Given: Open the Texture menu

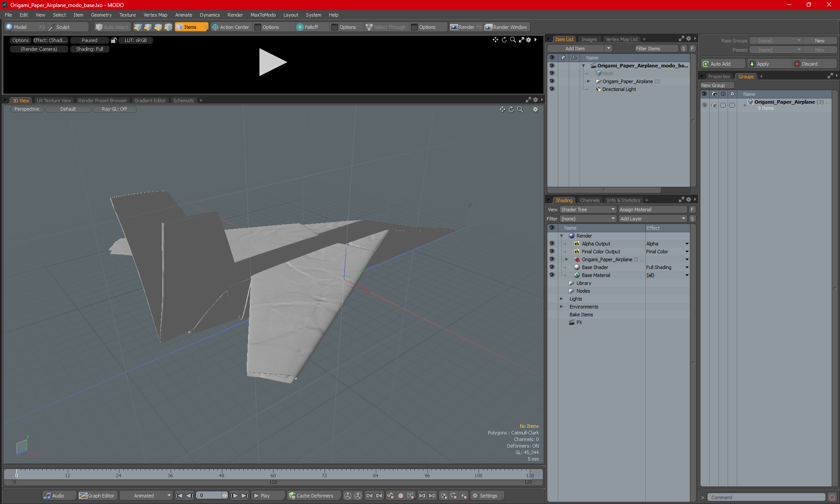Looking at the screenshot, I should 127,15.
